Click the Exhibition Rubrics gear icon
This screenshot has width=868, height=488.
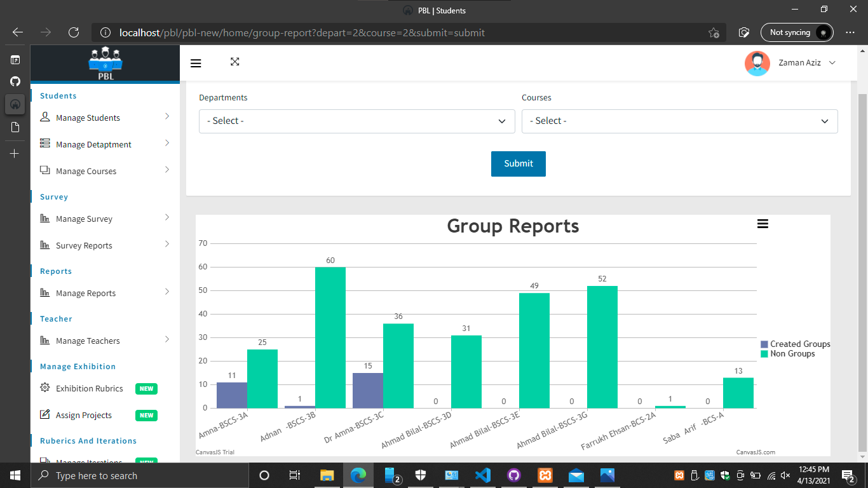tap(44, 388)
